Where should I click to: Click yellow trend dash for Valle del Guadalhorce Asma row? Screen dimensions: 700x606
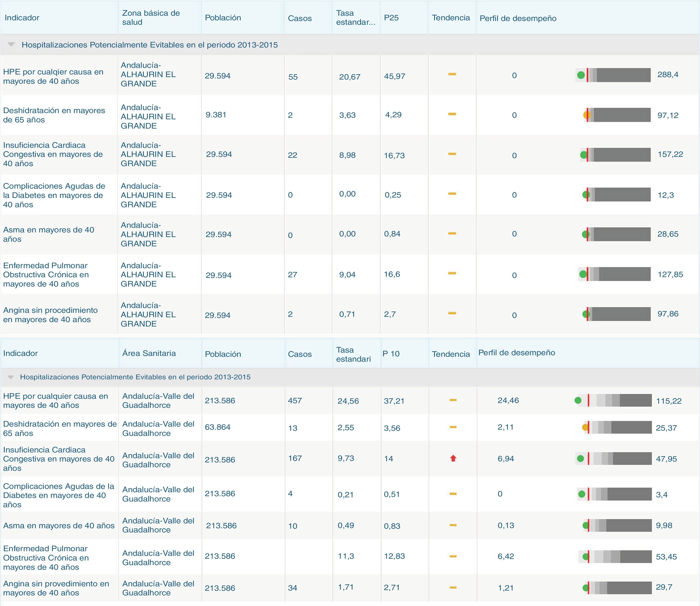click(453, 525)
